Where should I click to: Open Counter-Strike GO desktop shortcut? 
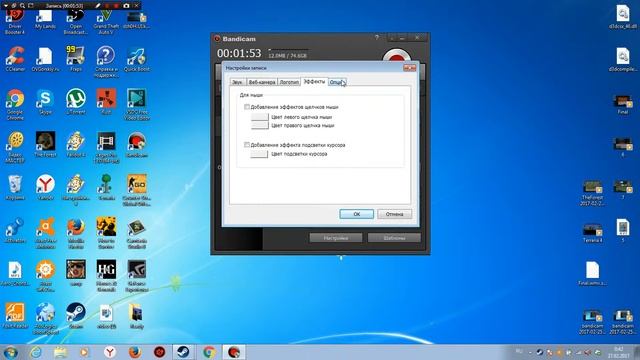point(137,190)
